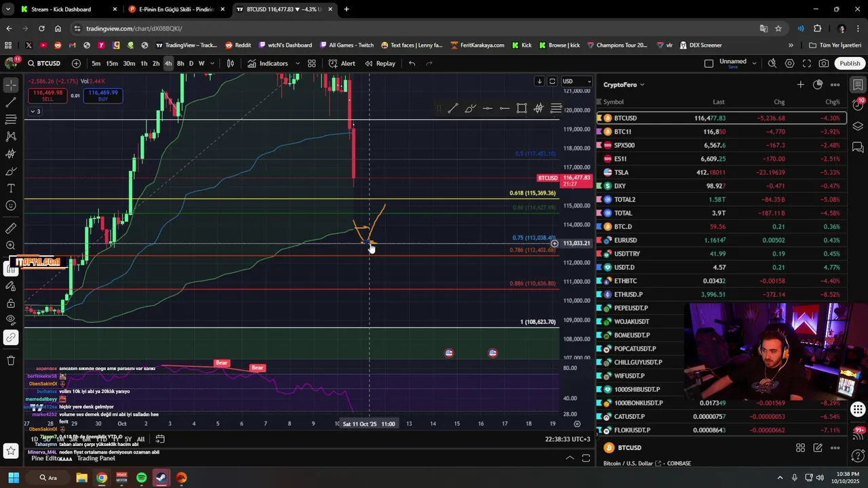Screen dimensions: 868x488
Task: Open Spotify from the Windows taskbar
Action: pyautogui.click(x=141, y=478)
